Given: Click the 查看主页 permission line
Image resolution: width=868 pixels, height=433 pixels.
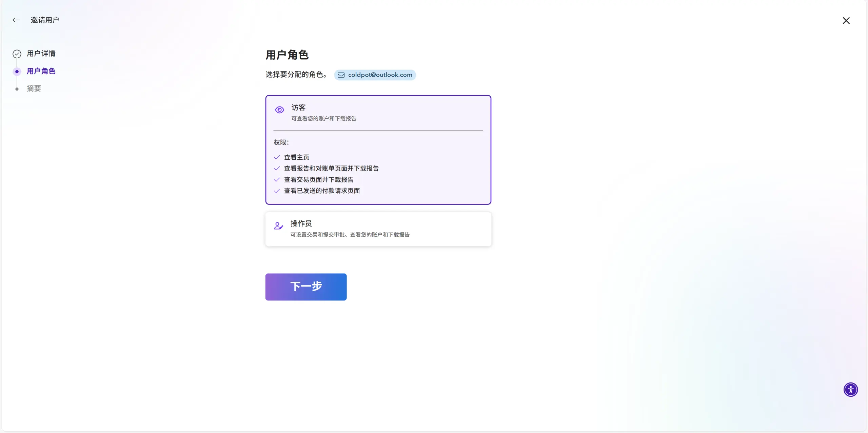Looking at the screenshot, I should pyautogui.click(x=297, y=157).
